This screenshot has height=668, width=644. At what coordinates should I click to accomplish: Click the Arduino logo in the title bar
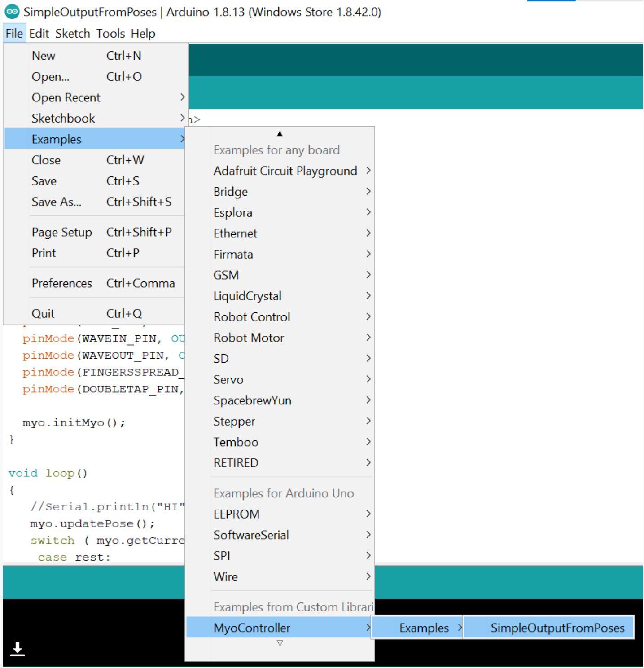click(x=11, y=12)
